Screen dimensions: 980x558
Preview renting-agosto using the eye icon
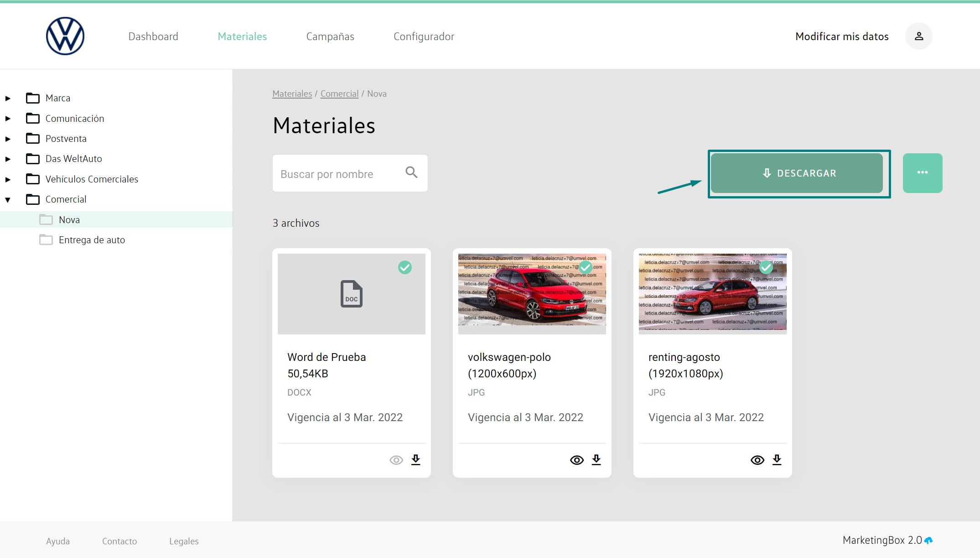[x=757, y=460]
